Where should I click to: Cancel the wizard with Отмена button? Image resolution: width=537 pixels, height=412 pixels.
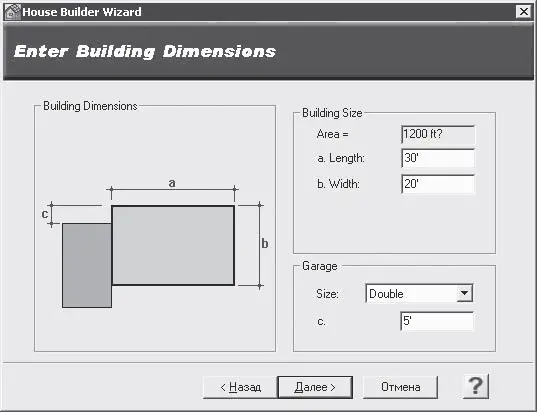pos(400,387)
